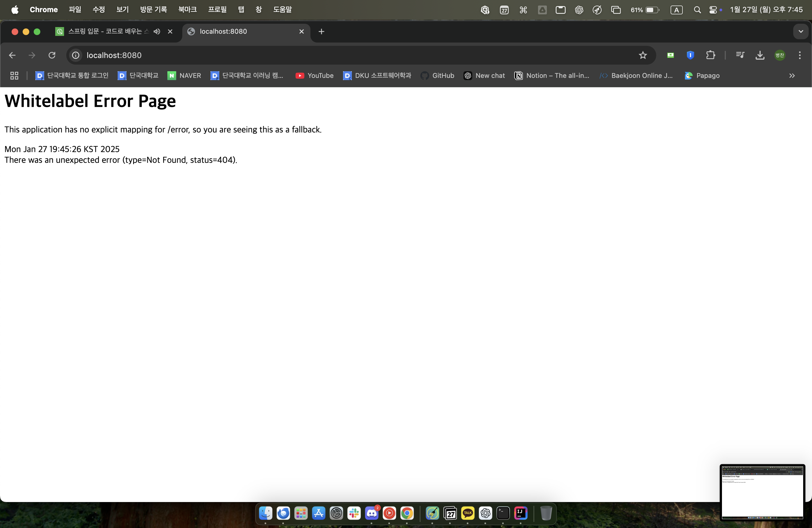Bookmark this page with the star icon
The width and height of the screenshot is (812, 528).
(x=643, y=55)
